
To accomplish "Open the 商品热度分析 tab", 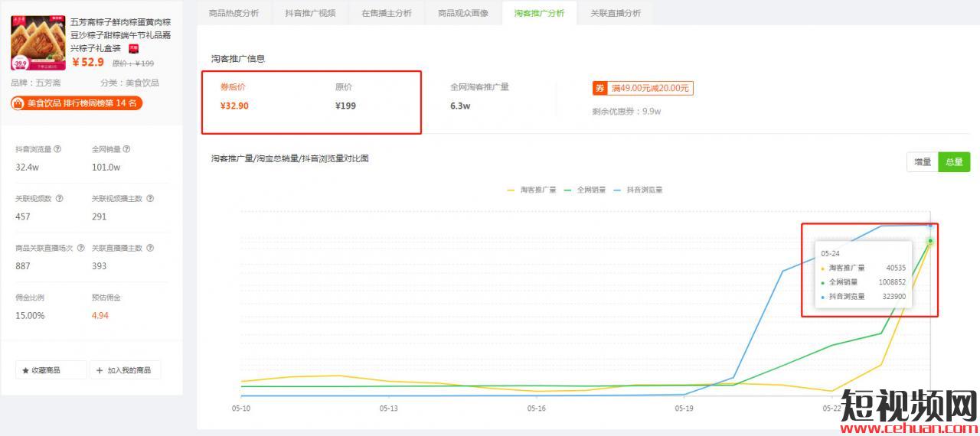I will tap(234, 13).
